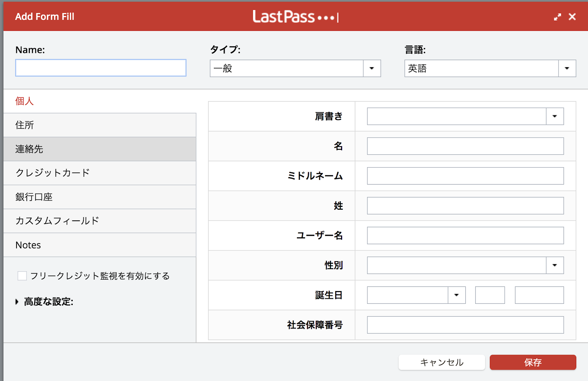Switch to the Notes tab

100,245
